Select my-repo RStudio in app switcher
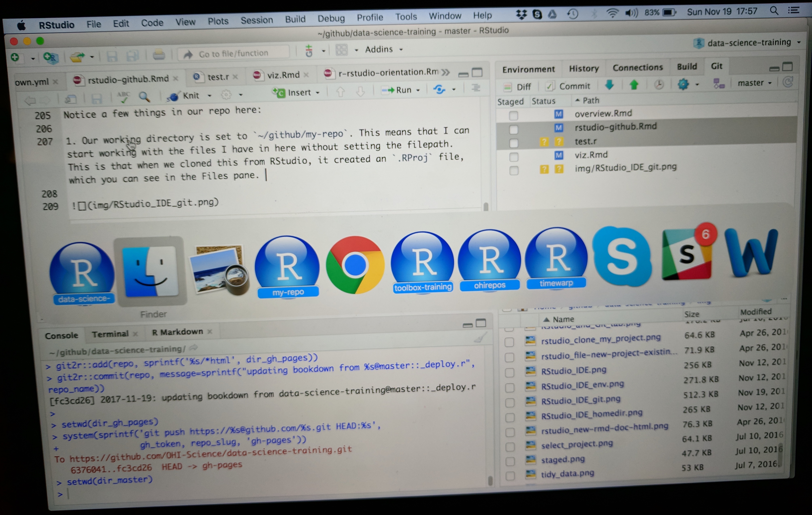Viewport: 812px width, 515px height. (287, 267)
